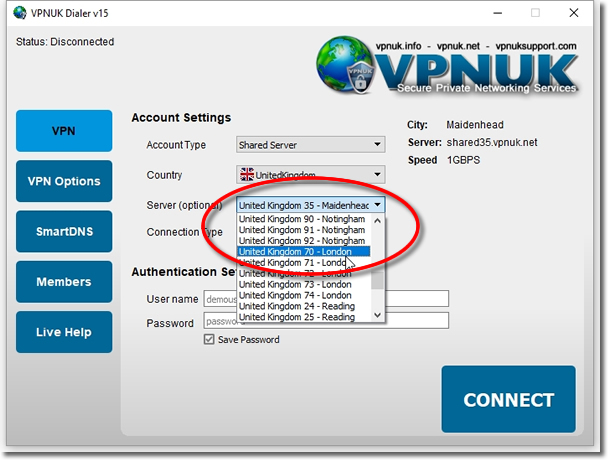Viewport: 608px width, 460px height.
Task: Go to the Members section
Action: pyautogui.click(x=64, y=282)
